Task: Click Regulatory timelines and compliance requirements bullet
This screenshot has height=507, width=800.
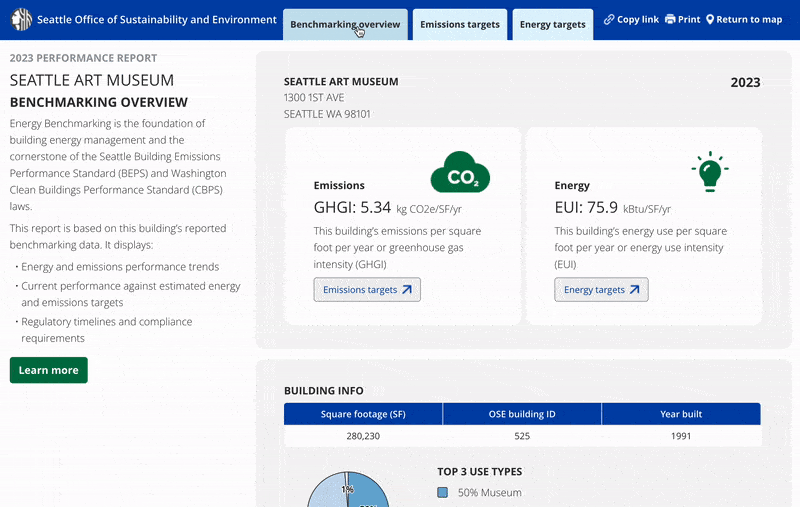Action: tap(107, 330)
